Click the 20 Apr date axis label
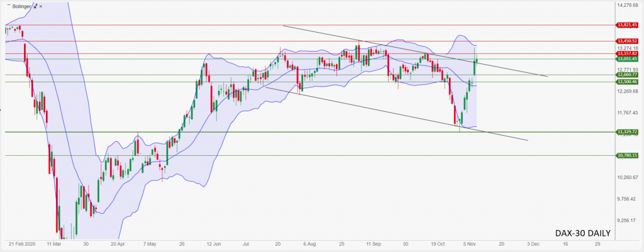 pos(118,243)
